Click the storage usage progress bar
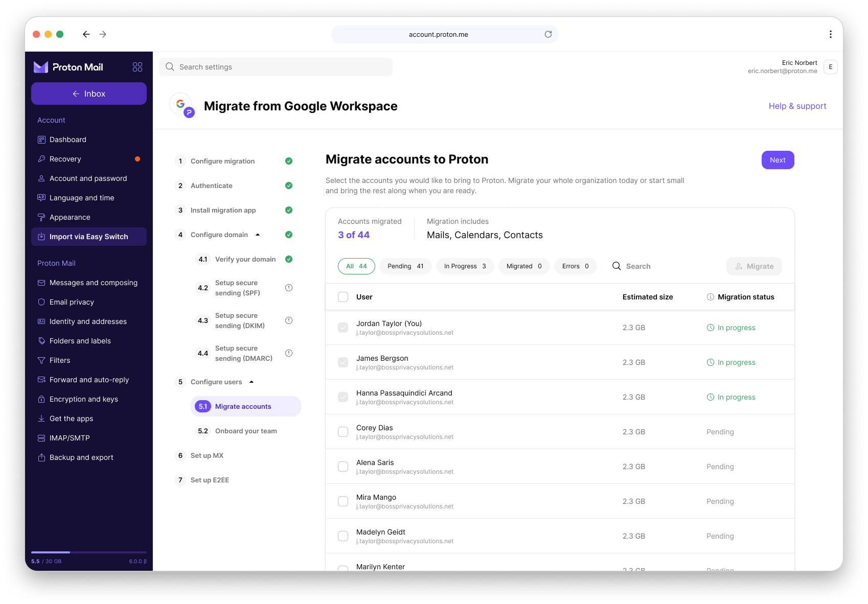The width and height of the screenshot is (868, 604). pyautogui.click(x=89, y=552)
